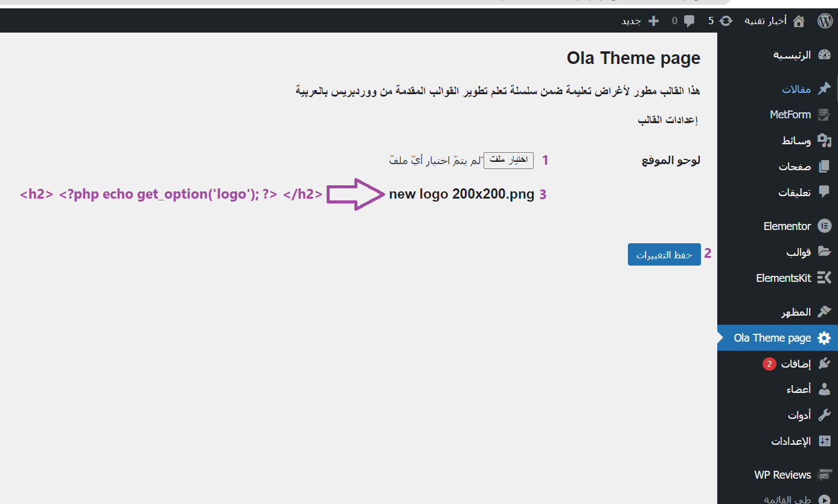The width and height of the screenshot is (838, 504).
Task: Open the الرئيسية dashboard icon in sidebar
Action: pyautogui.click(x=824, y=55)
